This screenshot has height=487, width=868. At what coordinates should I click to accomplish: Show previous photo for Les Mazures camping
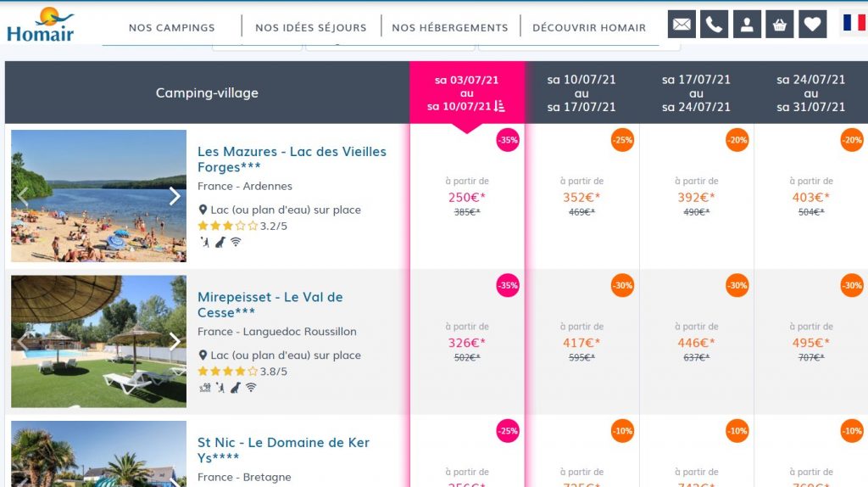[x=23, y=196]
